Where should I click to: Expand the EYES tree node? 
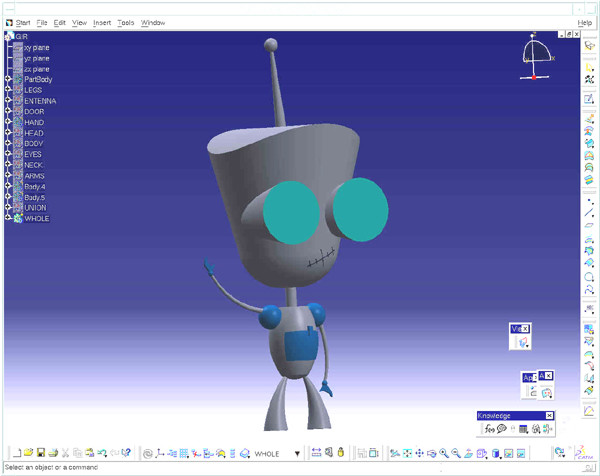8,153
